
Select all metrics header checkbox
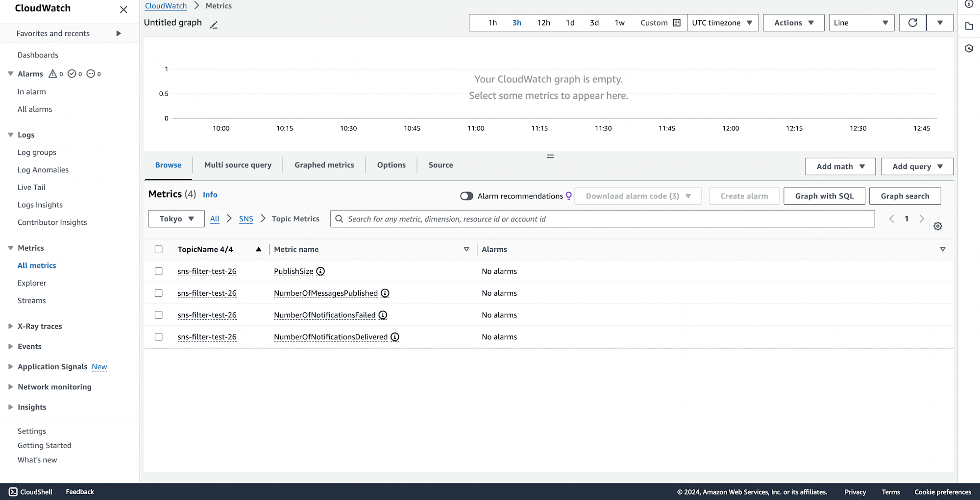[x=159, y=249]
